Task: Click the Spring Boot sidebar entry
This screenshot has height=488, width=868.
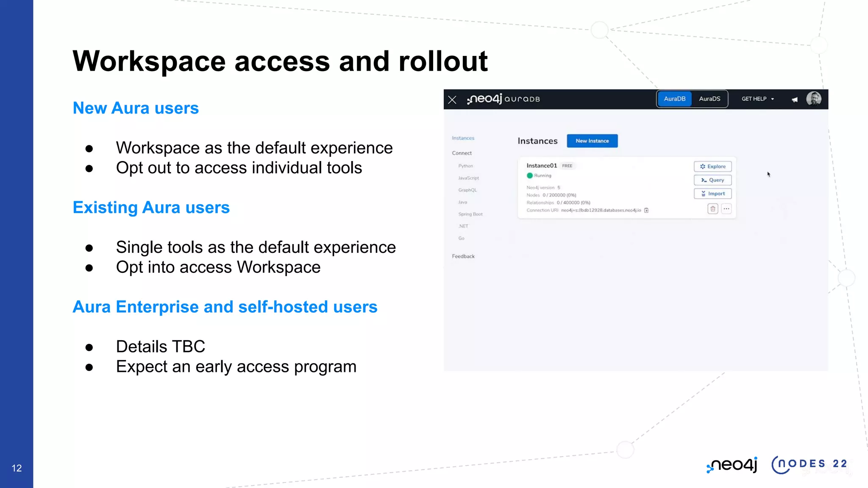Action: click(x=470, y=214)
